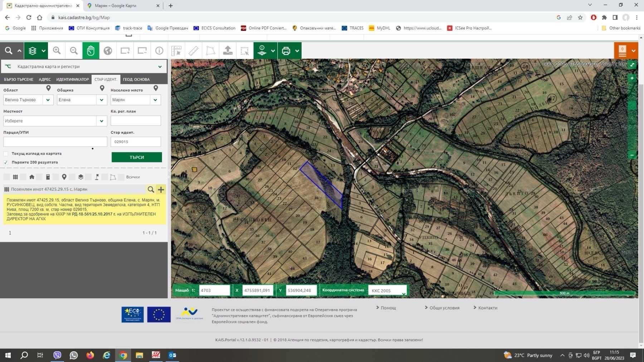The width and height of the screenshot is (644, 362).
Task: Switch to the АДРЕС search tab
Action: [x=45, y=79]
